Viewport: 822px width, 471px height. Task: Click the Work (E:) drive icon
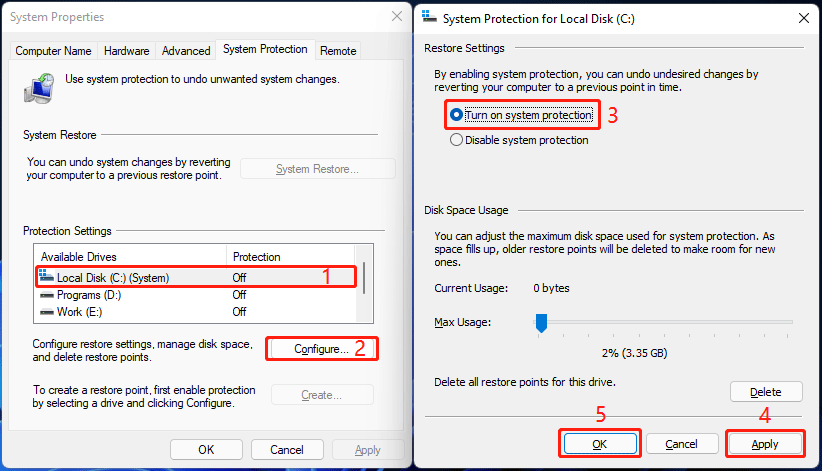point(46,311)
